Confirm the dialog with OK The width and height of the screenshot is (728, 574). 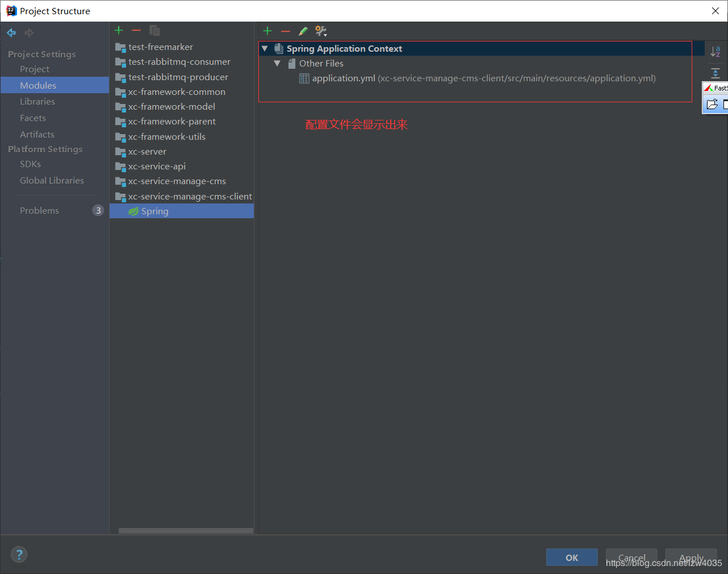point(572,558)
